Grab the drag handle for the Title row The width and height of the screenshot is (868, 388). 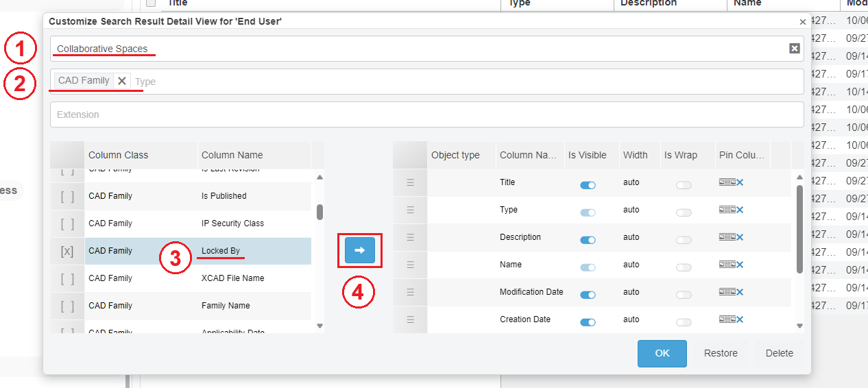[410, 182]
